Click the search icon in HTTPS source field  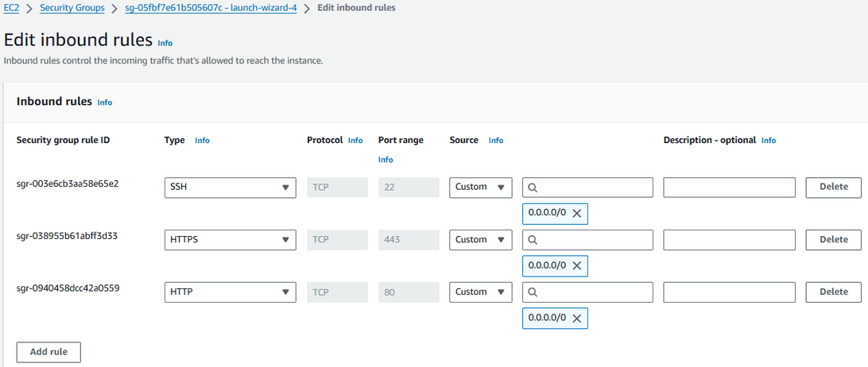point(533,240)
